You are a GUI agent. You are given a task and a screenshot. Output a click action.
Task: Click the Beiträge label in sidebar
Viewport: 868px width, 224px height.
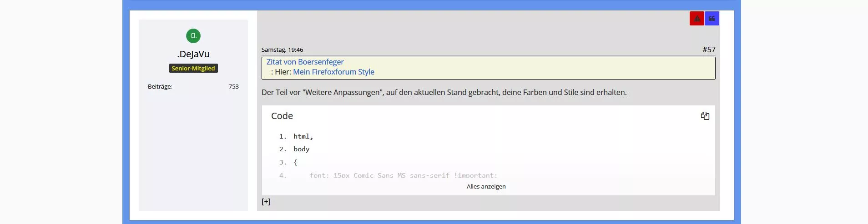(x=160, y=86)
